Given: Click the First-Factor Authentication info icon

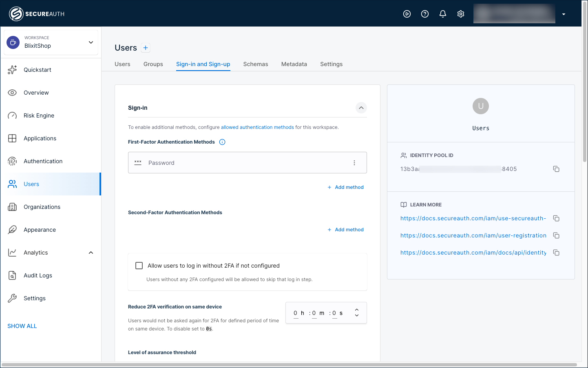Looking at the screenshot, I should click(222, 142).
